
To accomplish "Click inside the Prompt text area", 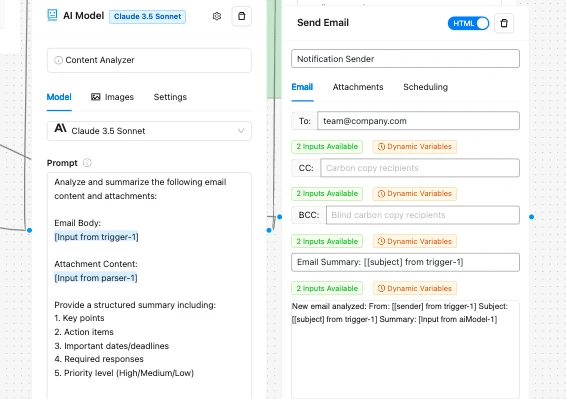I will pos(149,285).
